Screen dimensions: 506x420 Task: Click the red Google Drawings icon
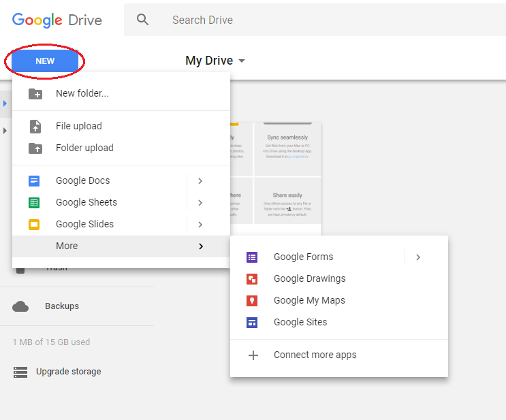tap(252, 279)
